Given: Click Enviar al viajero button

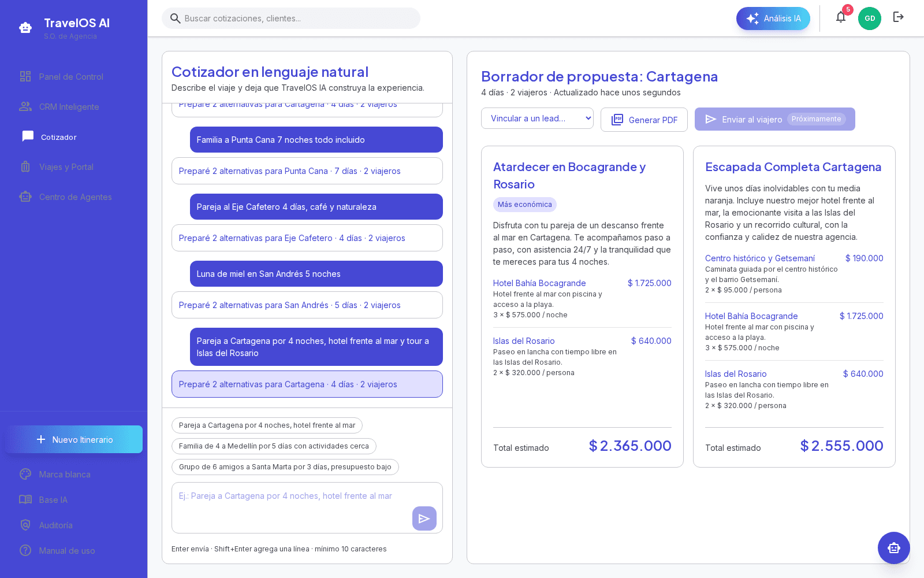Looking at the screenshot, I should point(774,119).
